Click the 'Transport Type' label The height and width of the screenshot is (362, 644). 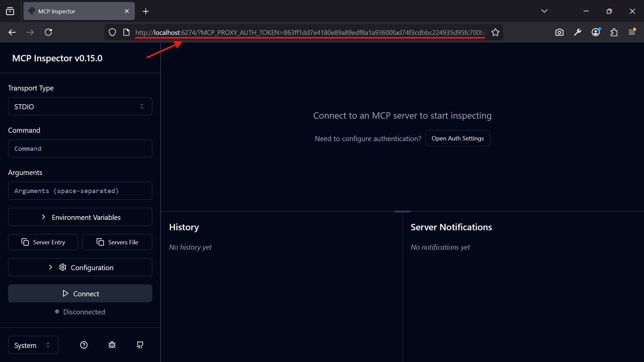coord(31,88)
